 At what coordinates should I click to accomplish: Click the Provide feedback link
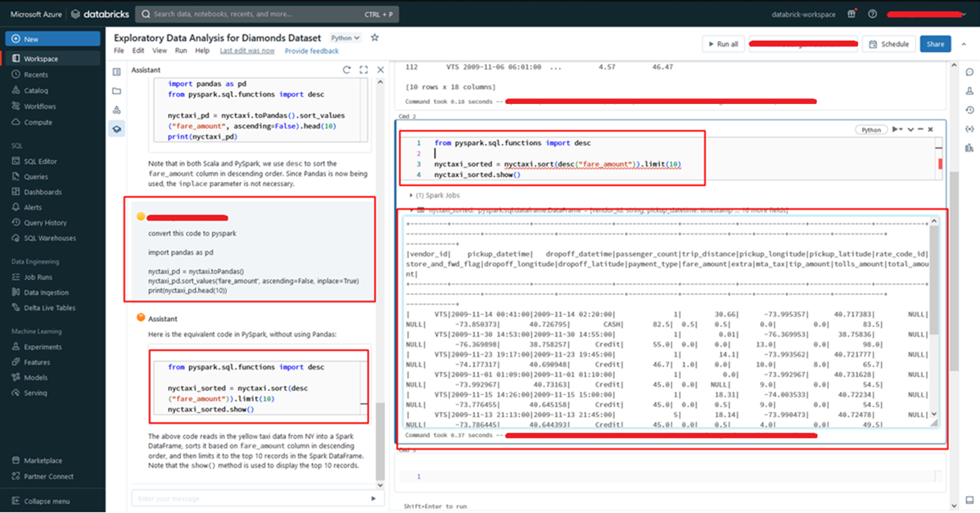pos(311,51)
